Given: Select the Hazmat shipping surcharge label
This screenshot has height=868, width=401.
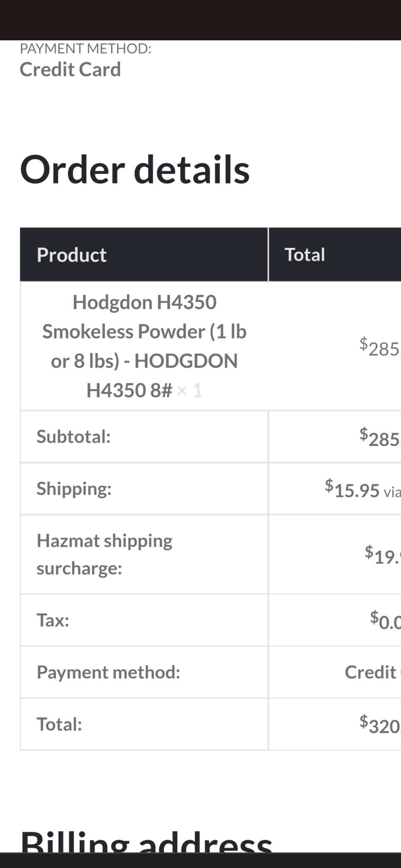Looking at the screenshot, I should click(104, 554).
